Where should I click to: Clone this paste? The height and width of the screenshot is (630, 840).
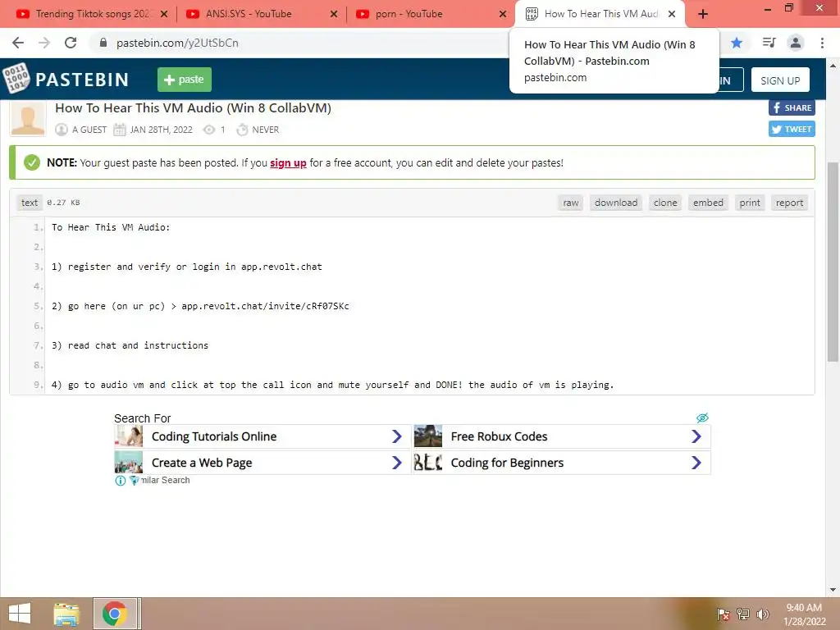click(x=665, y=203)
